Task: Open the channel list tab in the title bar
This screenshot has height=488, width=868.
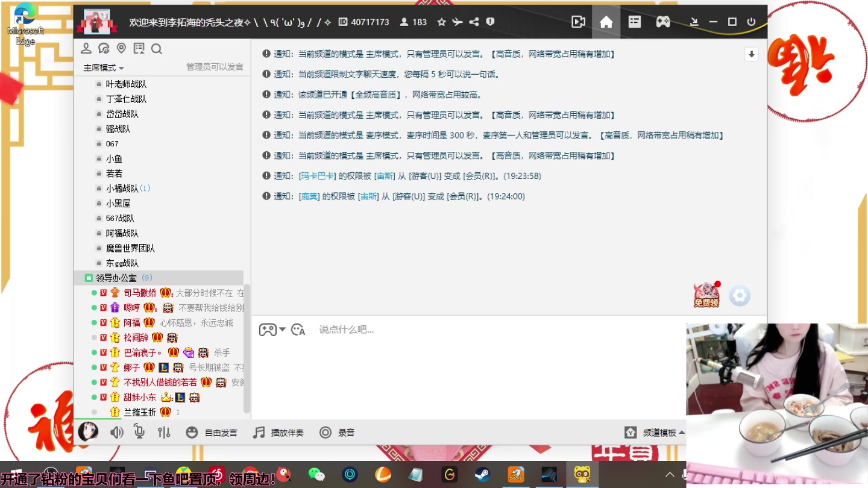Action: (634, 22)
